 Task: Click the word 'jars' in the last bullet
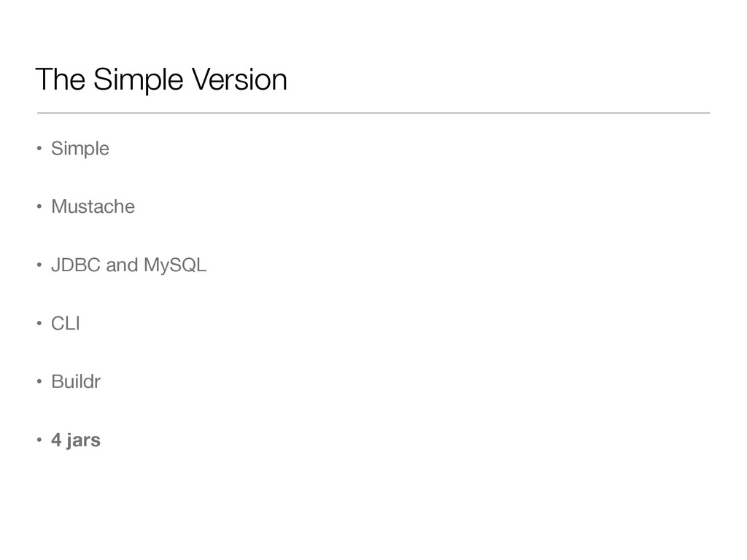point(83,441)
